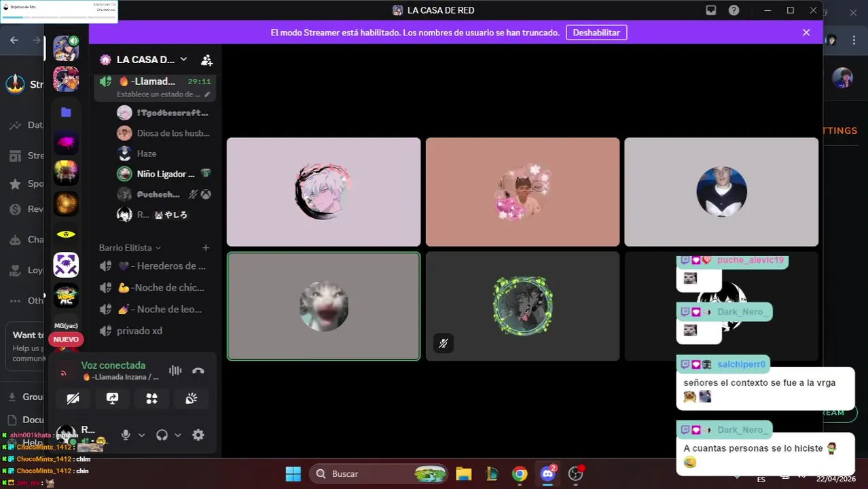Image resolution: width=868 pixels, height=489 pixels.
Task: Collapse the Barrio Elitista category
Action: click(130, 248)
